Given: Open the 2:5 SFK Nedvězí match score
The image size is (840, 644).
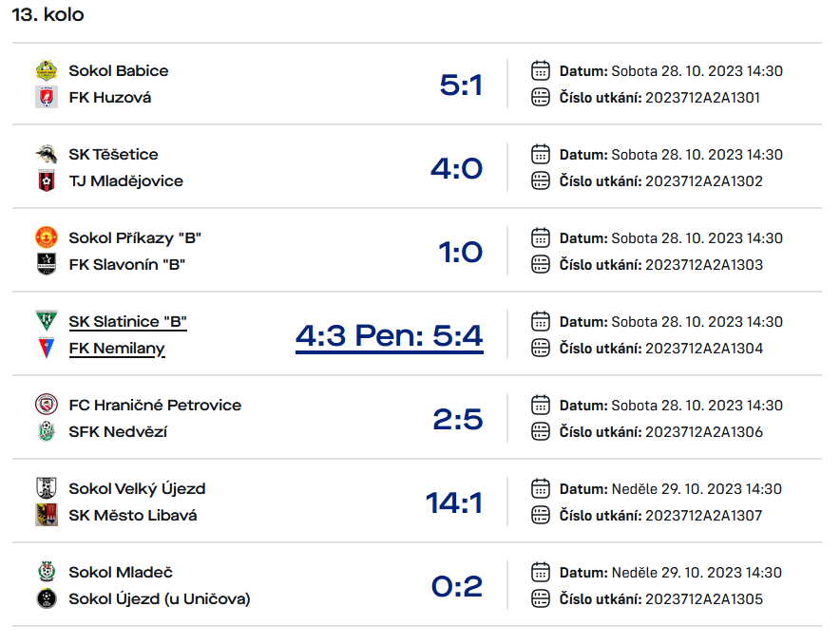Looking at the screenshot, I should point(458,419).
